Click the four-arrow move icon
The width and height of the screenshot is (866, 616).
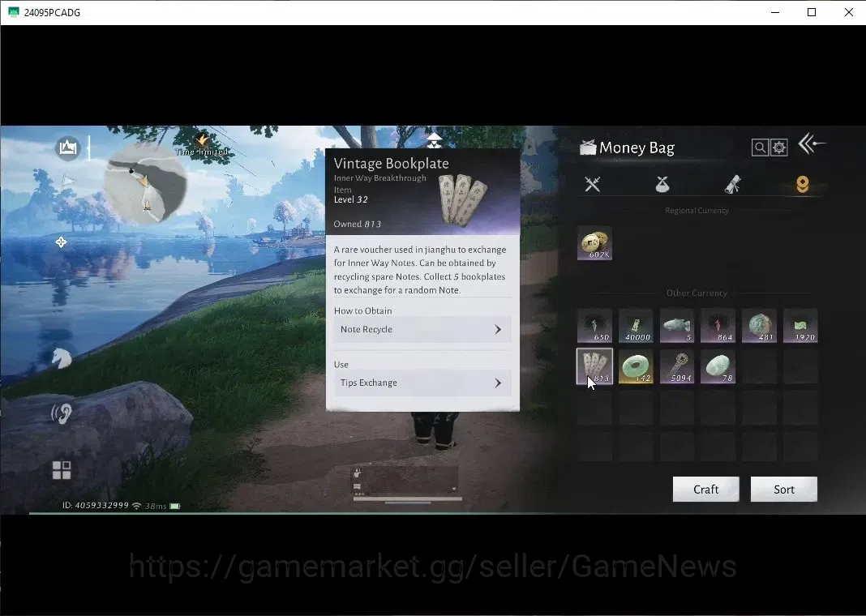(x=61, y=242)
